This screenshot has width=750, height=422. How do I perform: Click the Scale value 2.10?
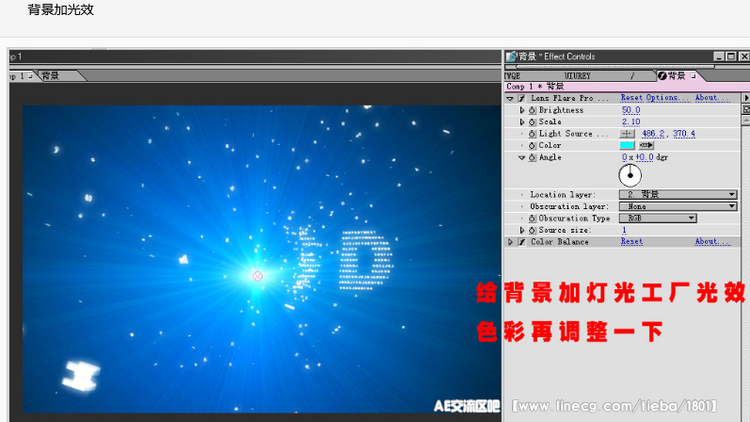631,122
